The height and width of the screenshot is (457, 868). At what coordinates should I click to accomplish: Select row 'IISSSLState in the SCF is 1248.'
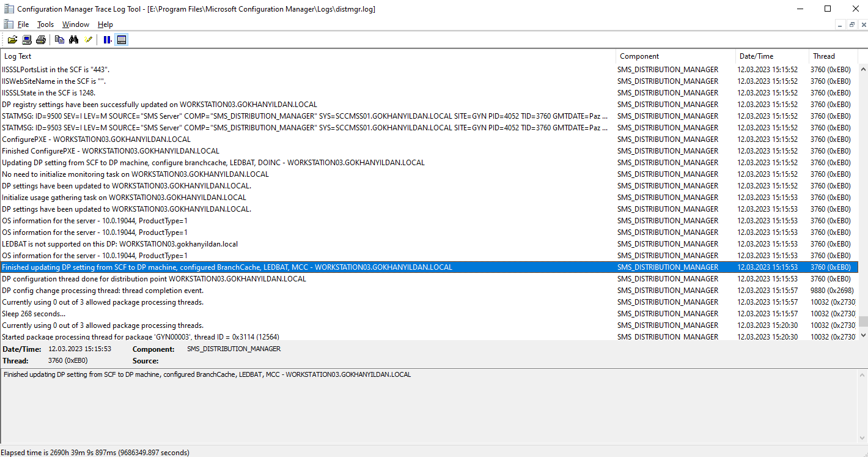(429, 93)
